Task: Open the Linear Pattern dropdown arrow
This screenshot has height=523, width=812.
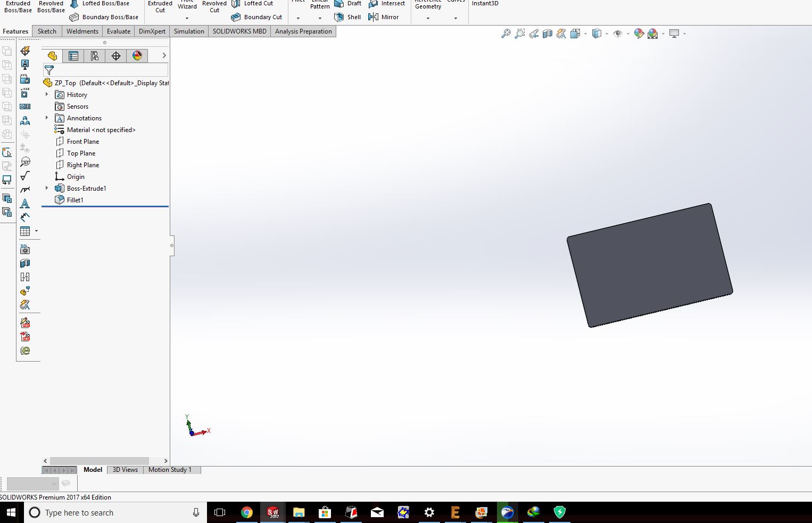Action: tap(320, 18)
